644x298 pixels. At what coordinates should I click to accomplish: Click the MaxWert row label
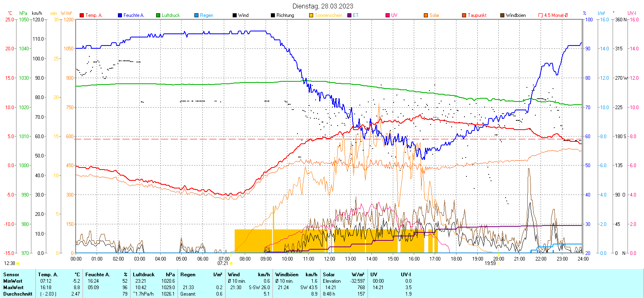pos(13,288)
